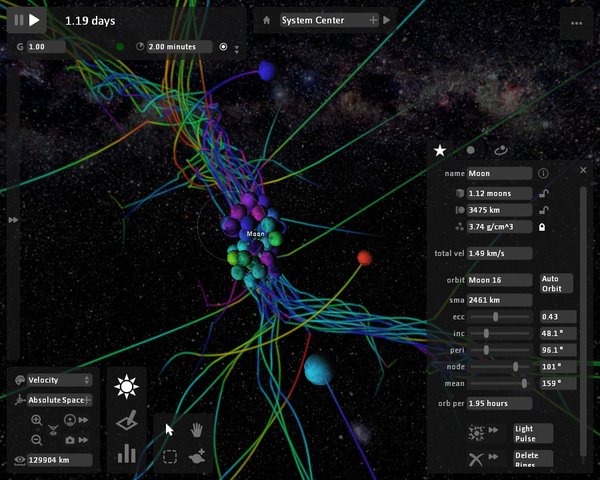600x480 pixels.
Task: Adjust the node slider
Action: (515, 367)
